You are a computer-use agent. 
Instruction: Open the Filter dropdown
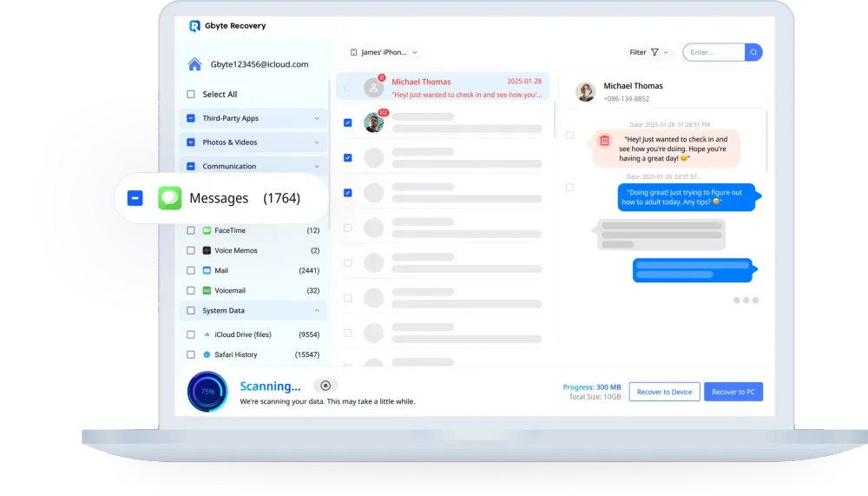coord(648,52)
